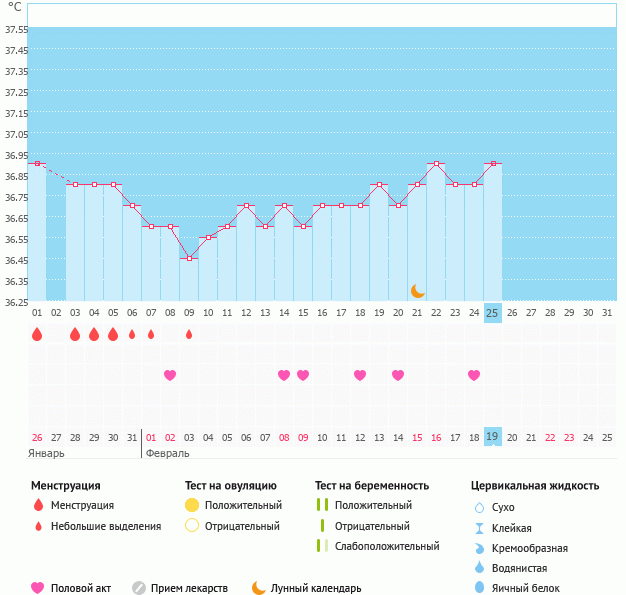626x595 pixels.
Task: Click the positive pregnancy test double-bar icon
Action: pos(322,505)
